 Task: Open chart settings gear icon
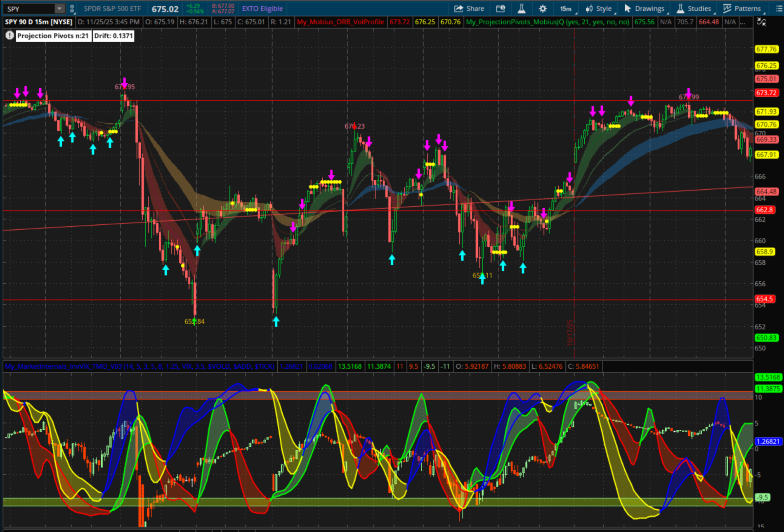coord(543,9)
